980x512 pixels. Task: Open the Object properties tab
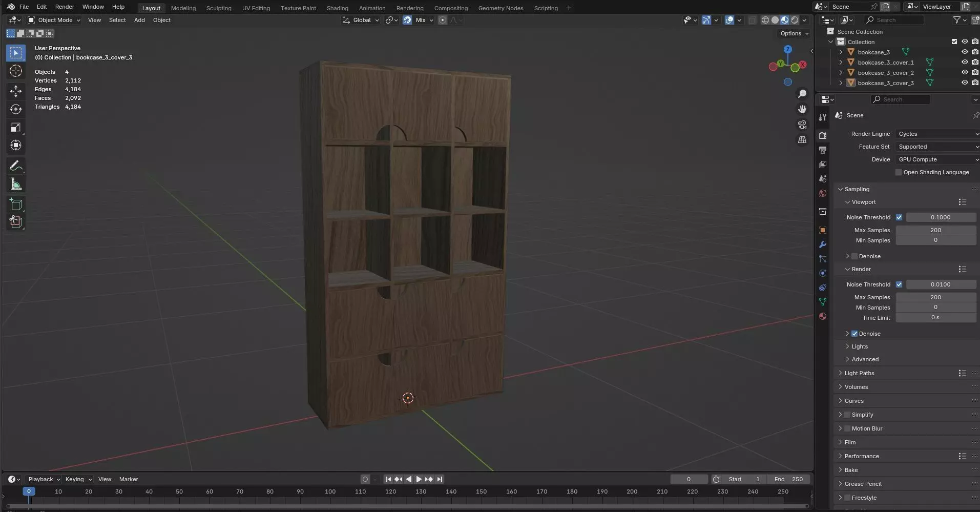tap(823, 230)
